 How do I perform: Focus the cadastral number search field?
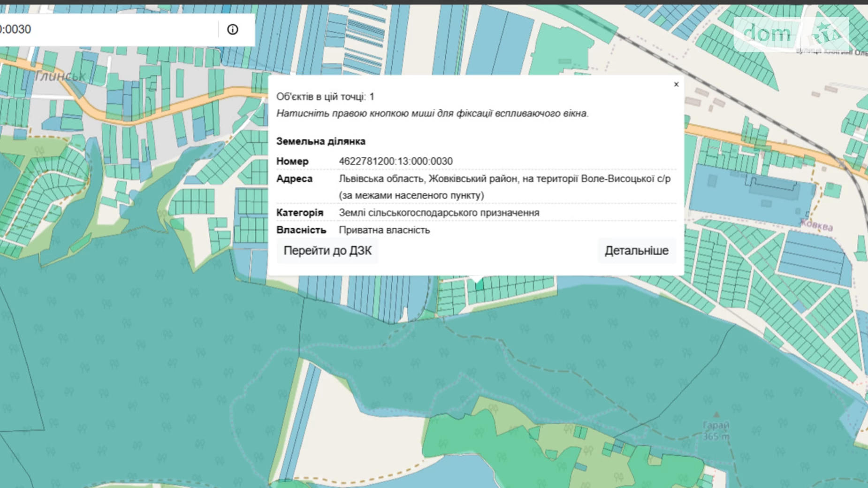[108, 30]
